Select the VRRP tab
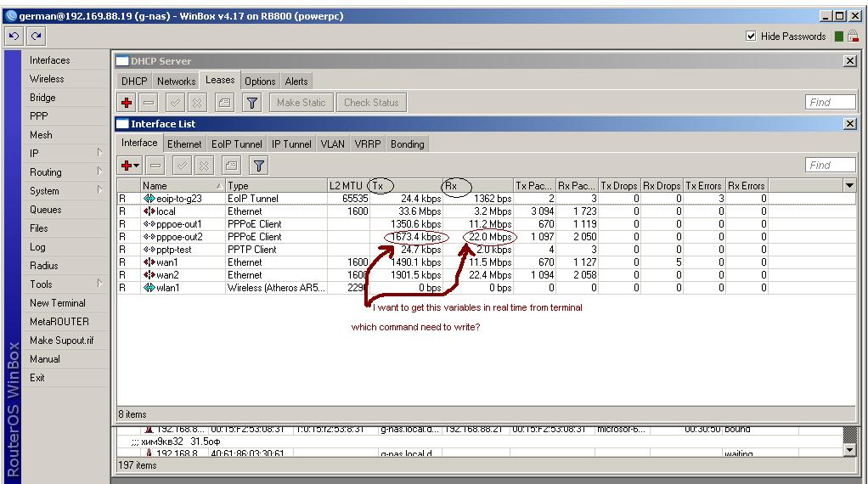868x484 pixels. (368, 144)
